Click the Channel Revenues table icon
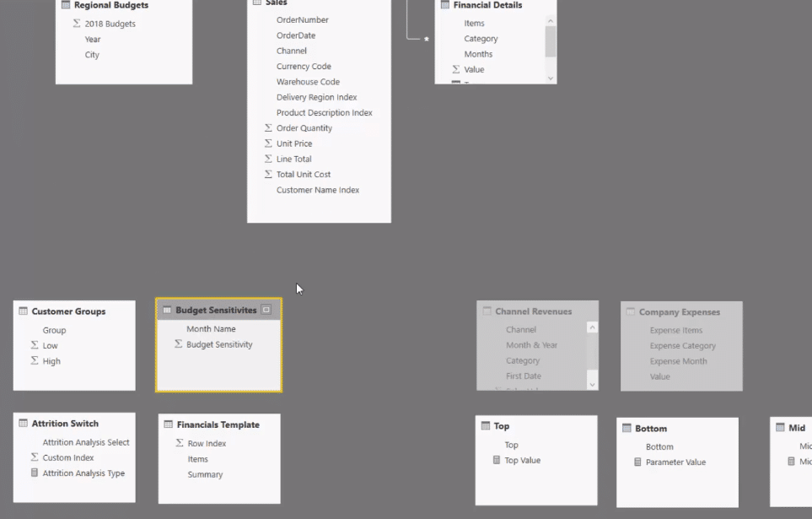The height and width of the screenshot is (519, 812). [x=487, y=311]
